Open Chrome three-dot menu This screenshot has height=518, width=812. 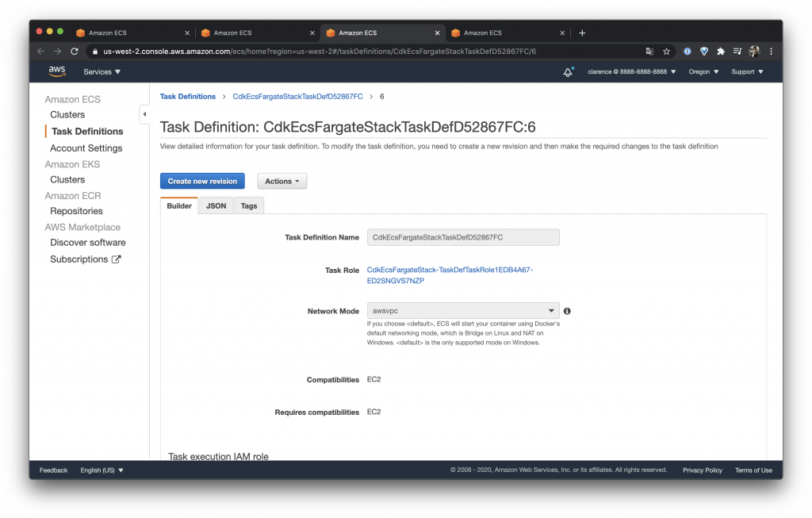click(771, 52)
